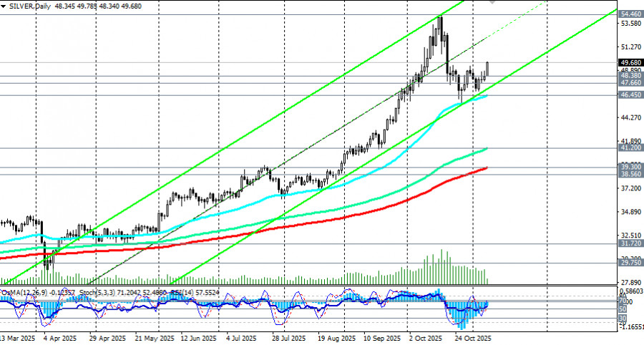Select the 39.300 price level label

pos(630,167)
